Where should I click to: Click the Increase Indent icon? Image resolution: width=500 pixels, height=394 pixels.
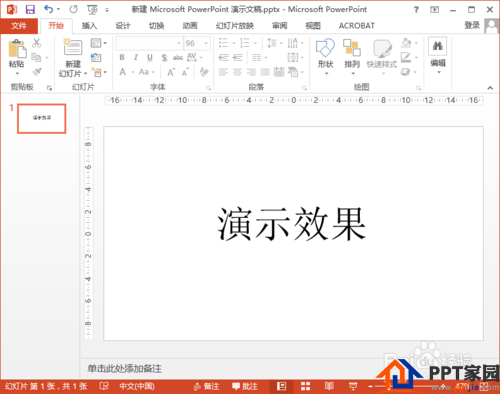click(237, 57)
